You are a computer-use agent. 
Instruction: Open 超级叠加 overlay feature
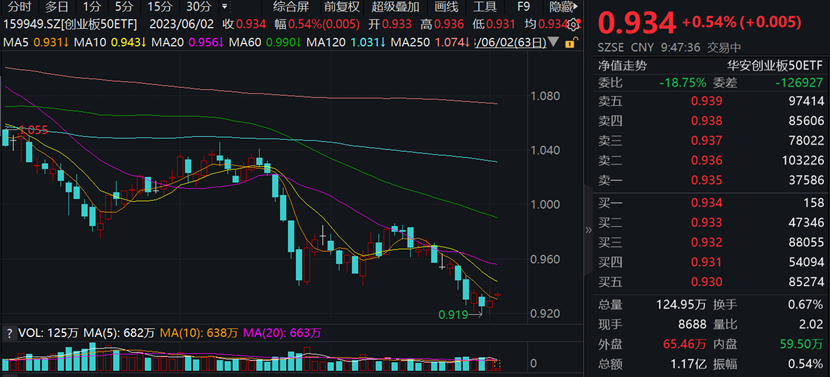coord(395,7)
